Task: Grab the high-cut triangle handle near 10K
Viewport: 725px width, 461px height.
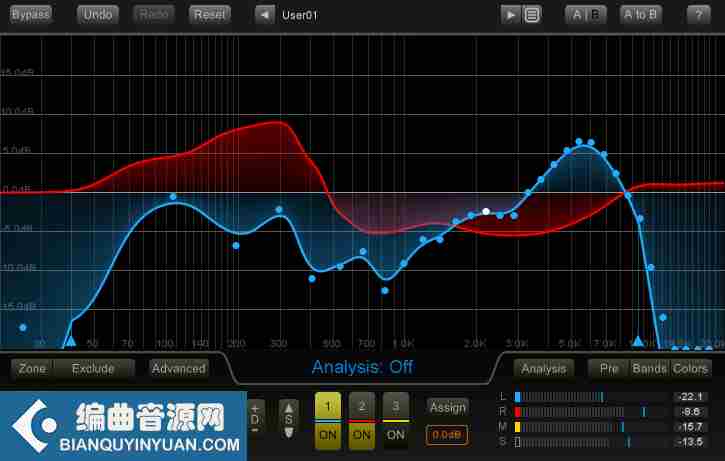Action: coord(638,341)
